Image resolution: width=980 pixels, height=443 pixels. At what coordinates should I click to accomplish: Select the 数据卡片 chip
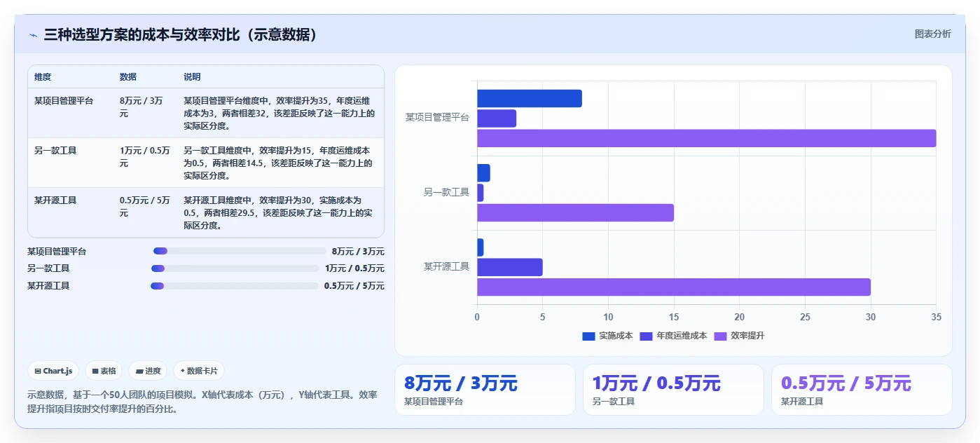pos(199,371)
